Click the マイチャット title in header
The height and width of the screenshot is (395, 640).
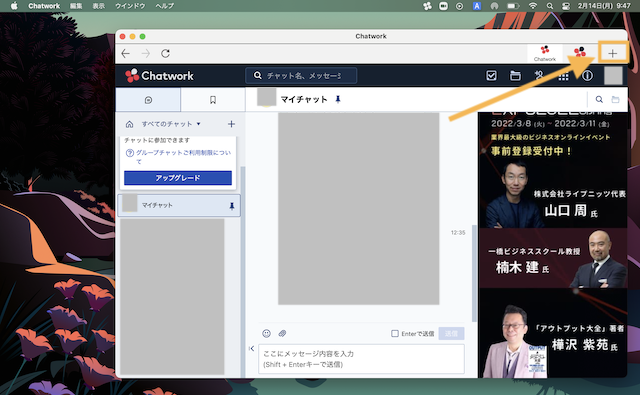(x=304, y=99)
